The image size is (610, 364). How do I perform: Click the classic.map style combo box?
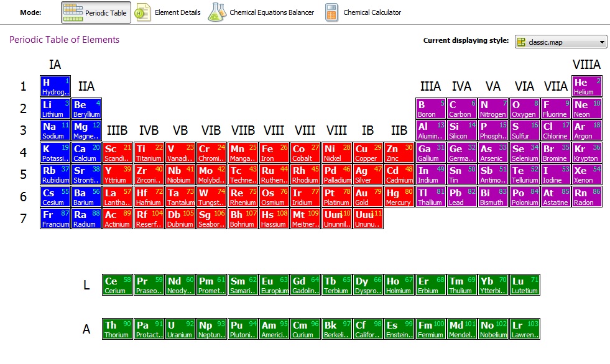(x=560, y=42)
